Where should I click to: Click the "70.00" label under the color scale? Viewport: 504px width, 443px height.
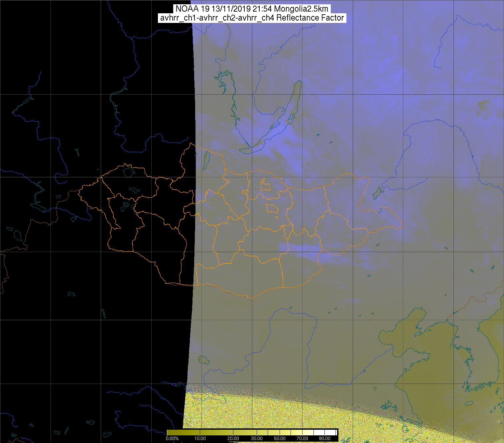pyautogui.click(x=303, y=438)
